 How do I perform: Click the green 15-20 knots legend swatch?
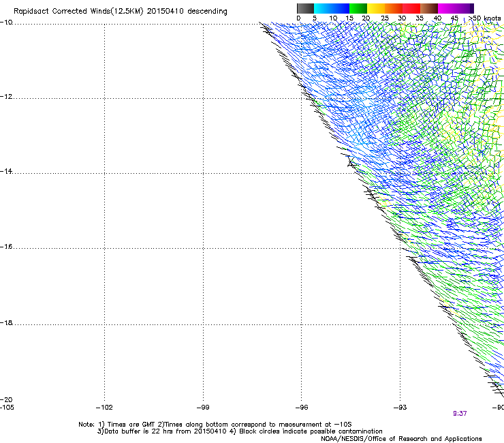pyautogui.click(x=358, y=8)
